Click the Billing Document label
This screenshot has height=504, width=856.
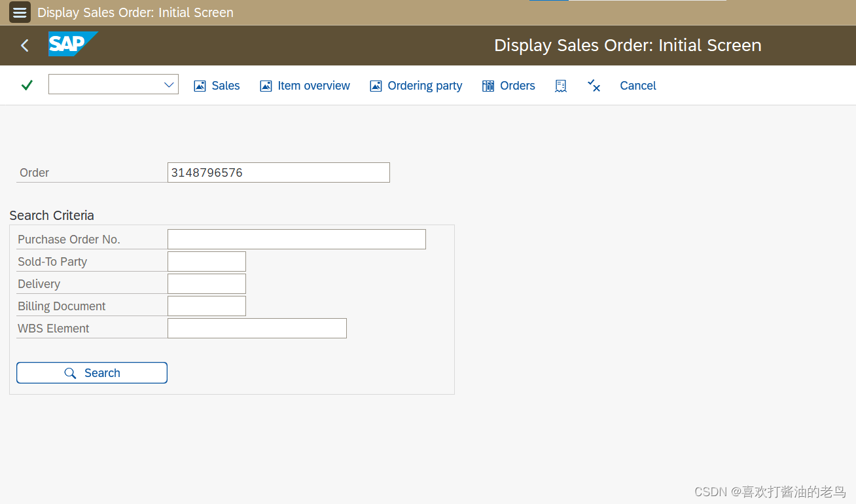62,306
